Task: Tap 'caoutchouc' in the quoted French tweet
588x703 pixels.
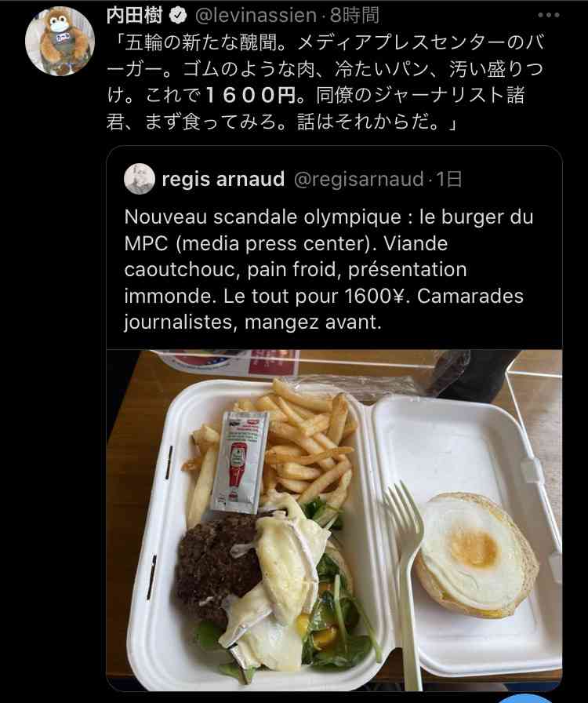Action: pos(180,270)
